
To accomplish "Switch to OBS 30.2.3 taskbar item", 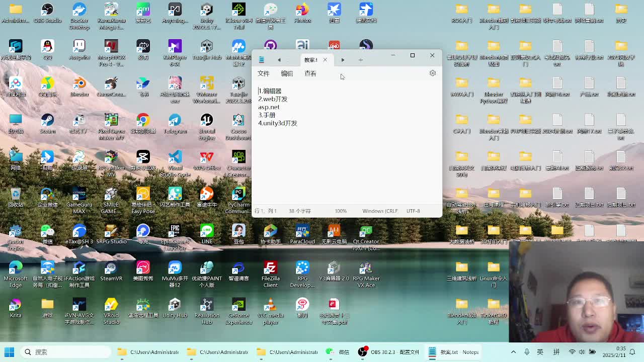I will (x=388, y=352).
